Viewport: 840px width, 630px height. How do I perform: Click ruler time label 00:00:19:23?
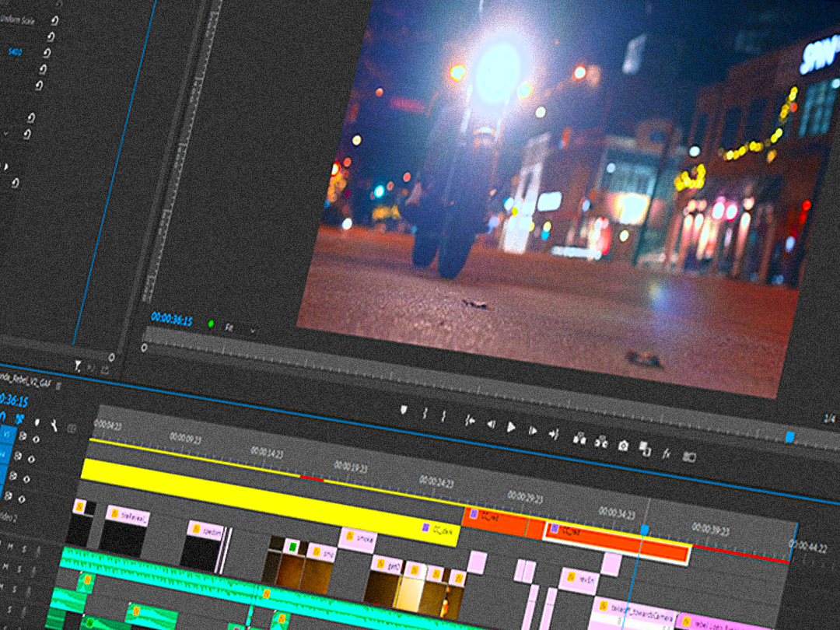[351, 466]
